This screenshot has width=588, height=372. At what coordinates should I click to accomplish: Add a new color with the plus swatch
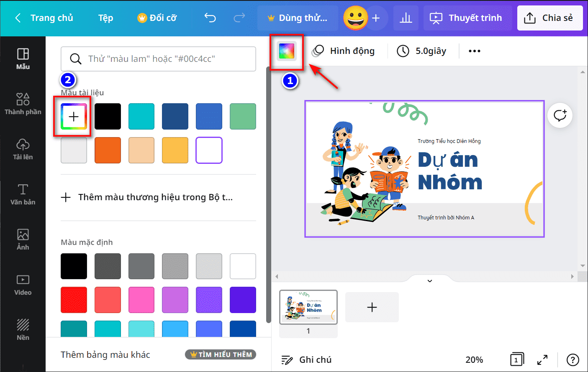point(74,116)
